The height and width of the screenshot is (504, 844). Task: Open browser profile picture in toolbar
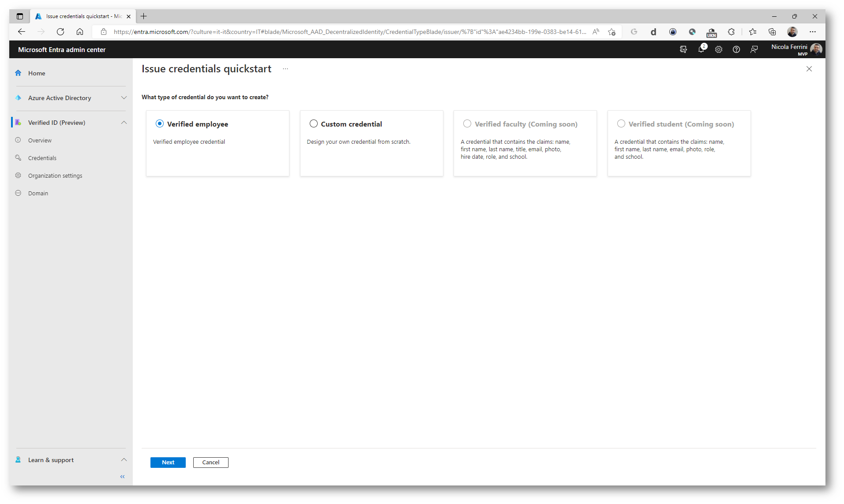point(792,32)
